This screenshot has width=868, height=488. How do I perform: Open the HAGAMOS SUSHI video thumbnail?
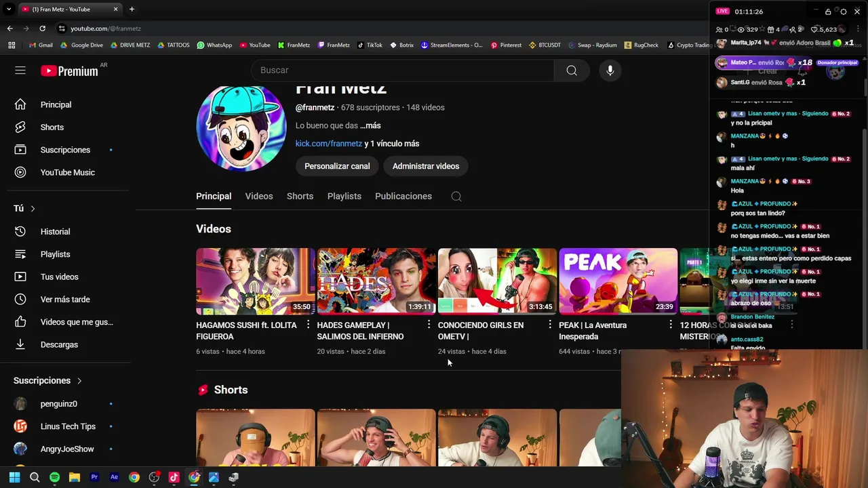256,281
